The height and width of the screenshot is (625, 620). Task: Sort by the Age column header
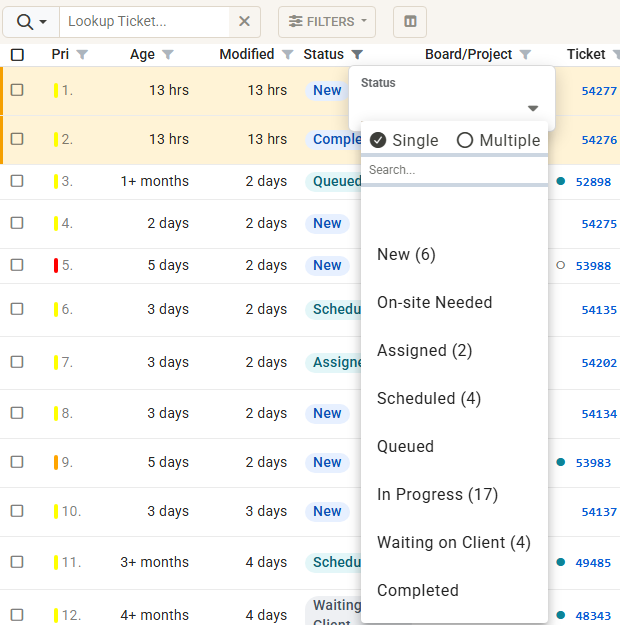[x=142, y=54]
